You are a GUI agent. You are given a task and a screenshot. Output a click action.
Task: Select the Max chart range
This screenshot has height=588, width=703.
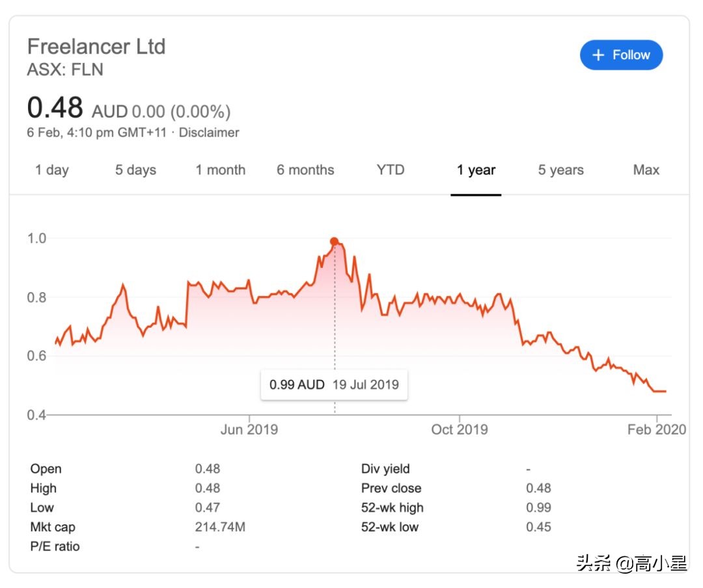(645, 170)
